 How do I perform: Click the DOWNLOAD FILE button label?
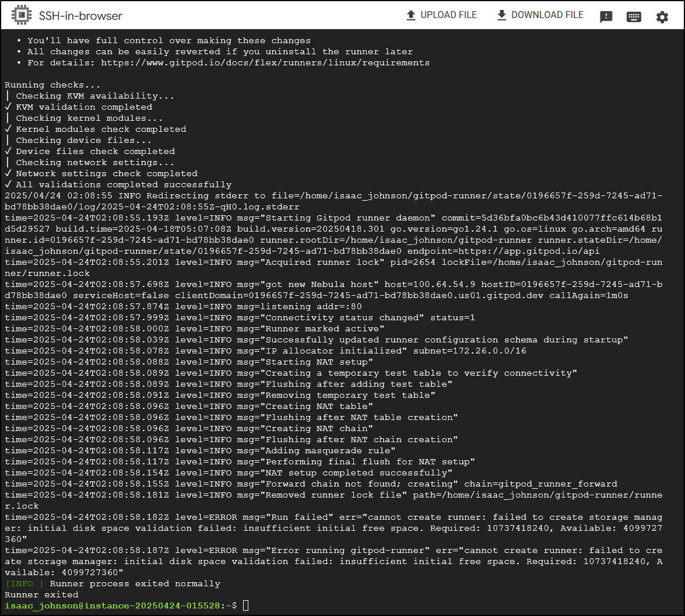click(x=547, y=15)
